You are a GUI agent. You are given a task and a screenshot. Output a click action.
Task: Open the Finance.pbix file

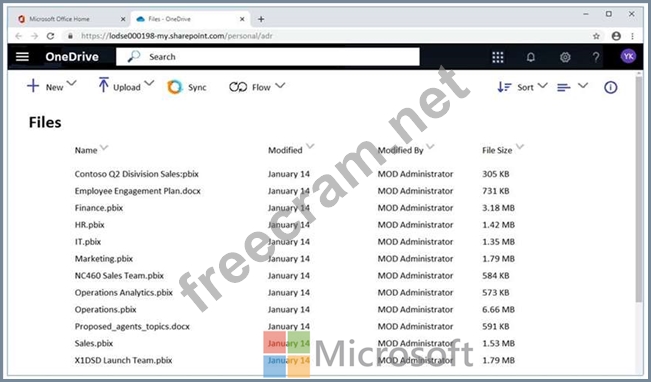(x=99, y=208)
